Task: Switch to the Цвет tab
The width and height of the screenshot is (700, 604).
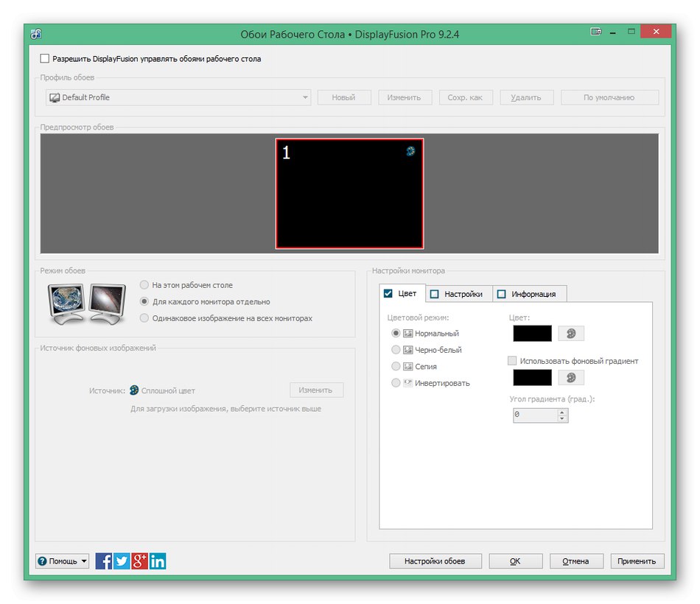Action: pyautogui.click(x=402, y=293)
